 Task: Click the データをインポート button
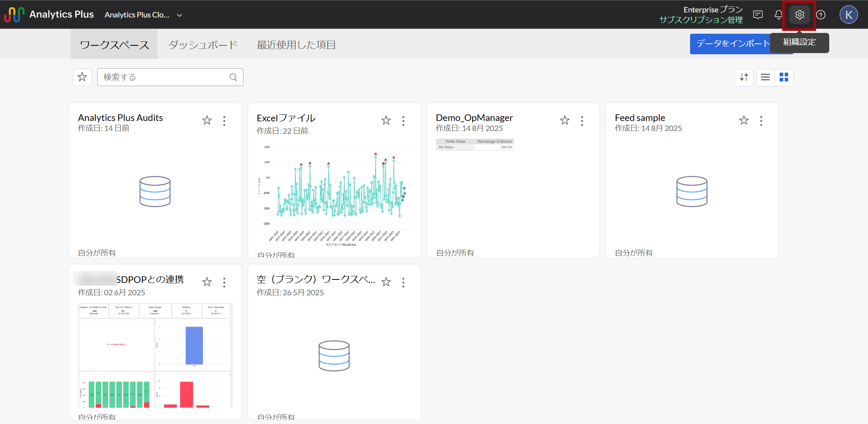click(729, 43)
